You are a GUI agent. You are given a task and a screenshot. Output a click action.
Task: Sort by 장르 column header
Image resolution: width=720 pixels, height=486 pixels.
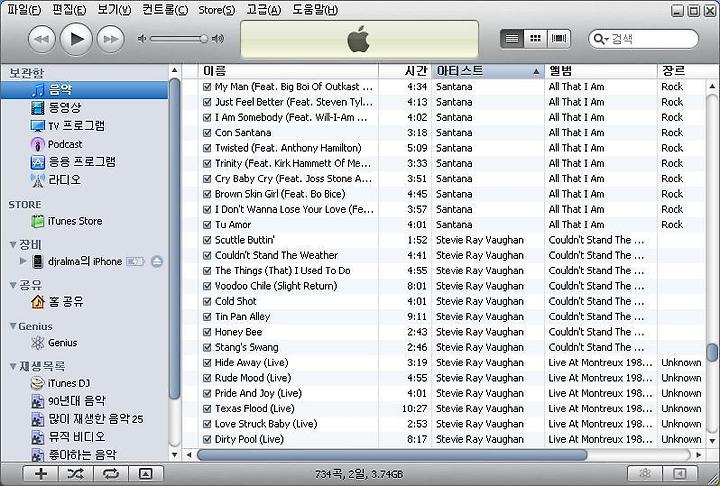coord(681,71)
